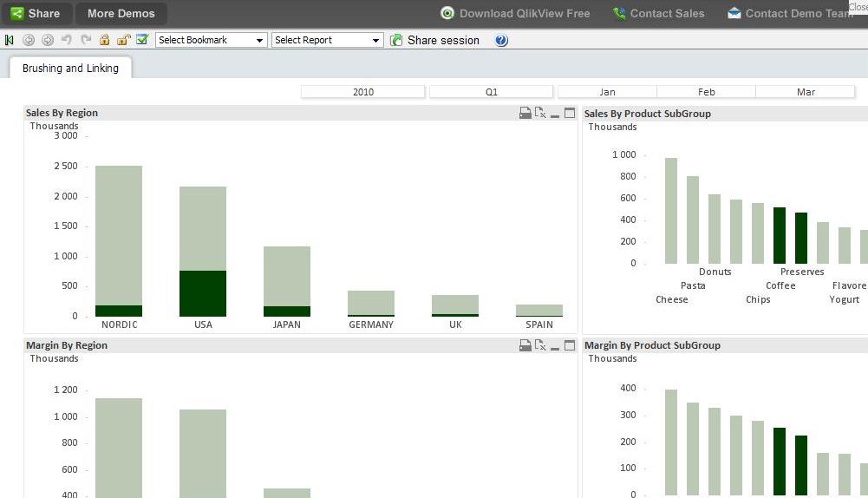Screen dimensions: 868x498
Task: Click the Lock selections padlock icon
Action: click(104, 40)
